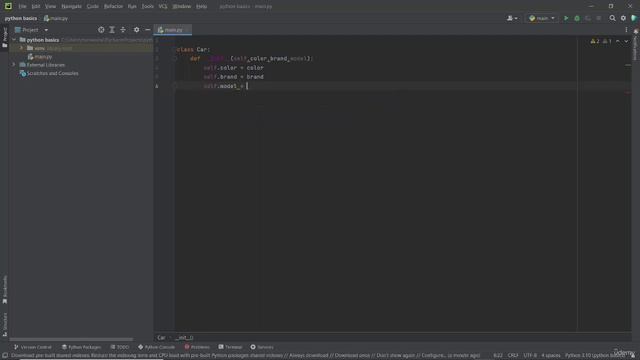Open the user account dropdown icon

click(x=512, y=18)
